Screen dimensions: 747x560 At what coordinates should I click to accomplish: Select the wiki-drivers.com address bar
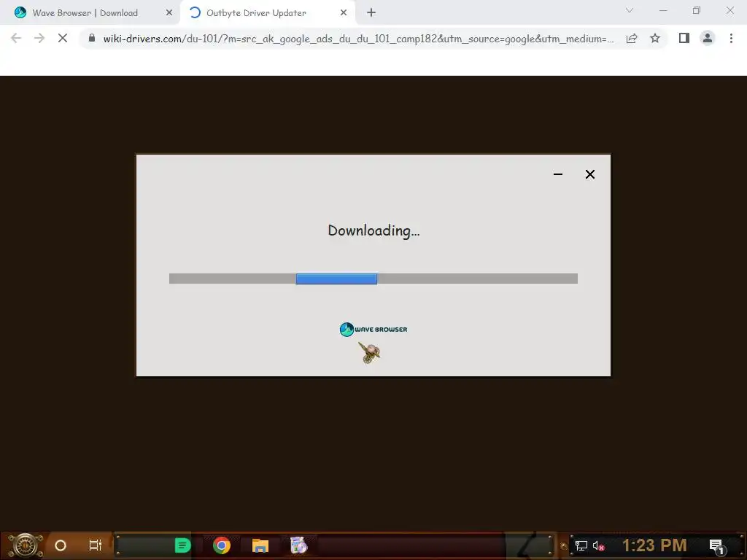click(x=357, y=39)
